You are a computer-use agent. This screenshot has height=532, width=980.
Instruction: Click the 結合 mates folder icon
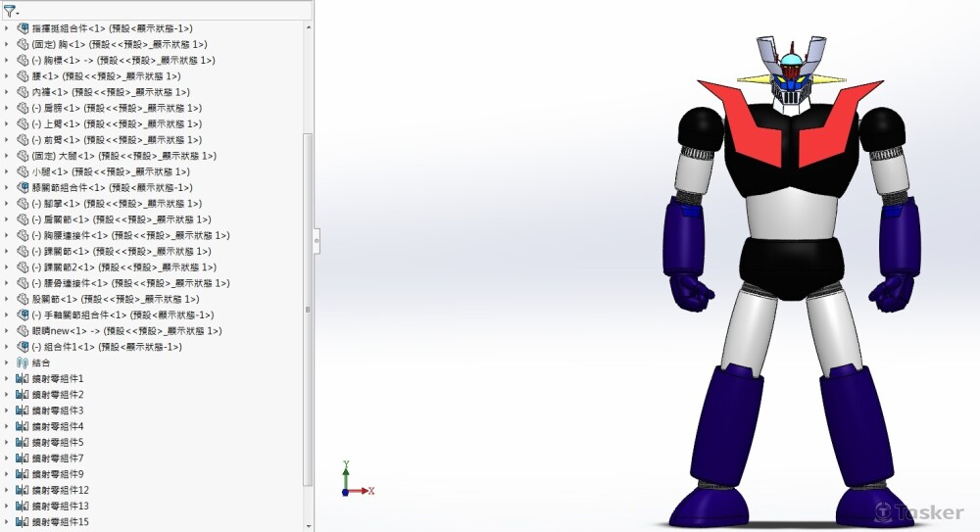pyautogui.click(x=24, y=363)
